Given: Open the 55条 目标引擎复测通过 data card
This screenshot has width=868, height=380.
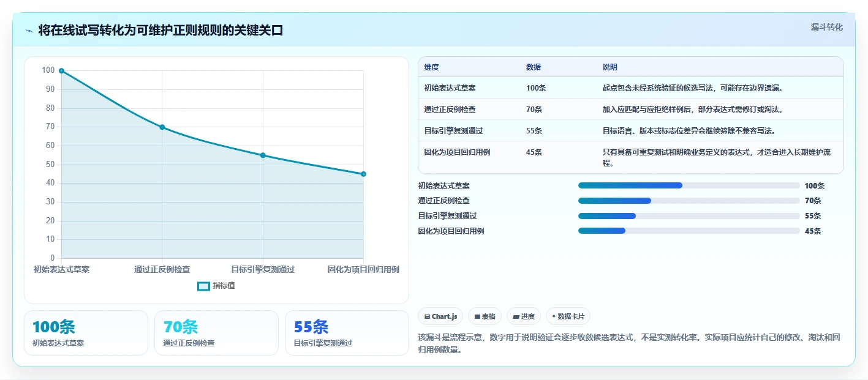Looking at the screenshot, I should tap(347, 333).
